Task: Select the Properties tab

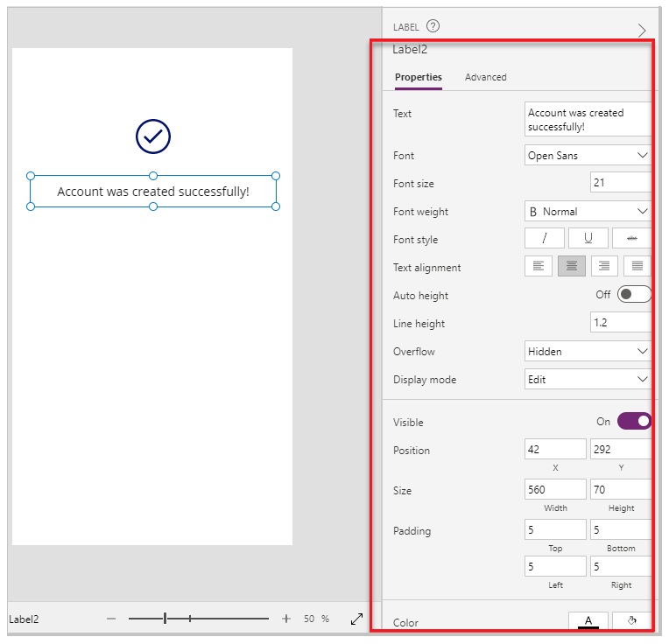Action: pos(419,77)
